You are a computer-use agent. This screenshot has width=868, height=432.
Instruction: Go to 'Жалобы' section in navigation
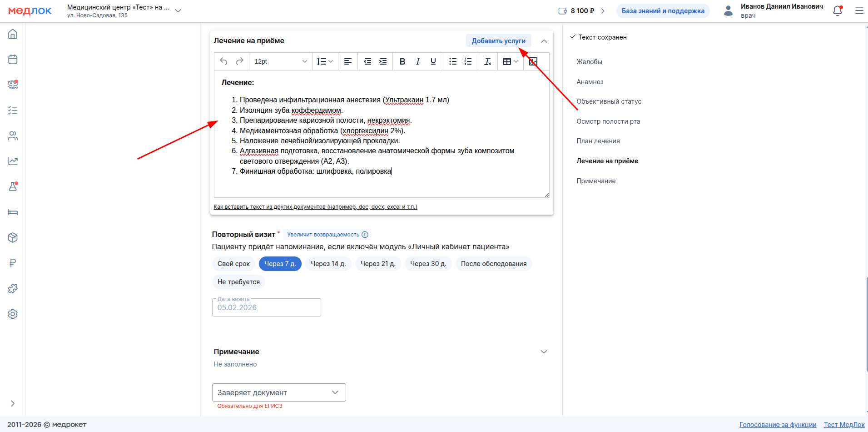coord(589,62)
